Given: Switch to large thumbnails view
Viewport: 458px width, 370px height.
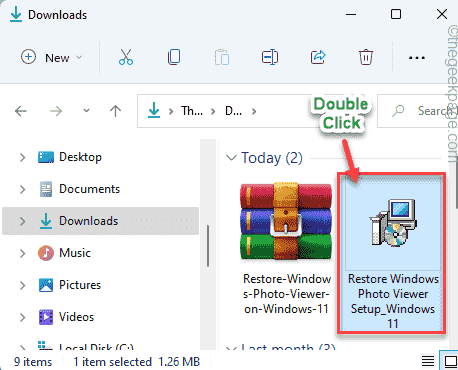Looking at the screenshot, I should tap(450, 361).
